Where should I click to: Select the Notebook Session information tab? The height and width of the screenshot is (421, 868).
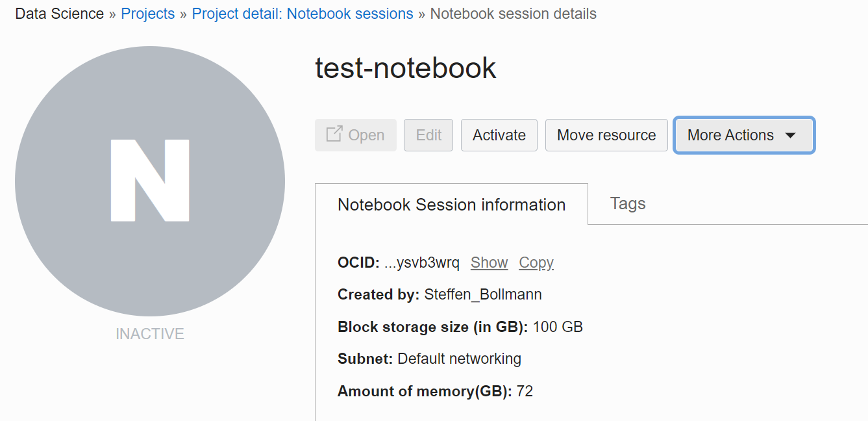451,204
